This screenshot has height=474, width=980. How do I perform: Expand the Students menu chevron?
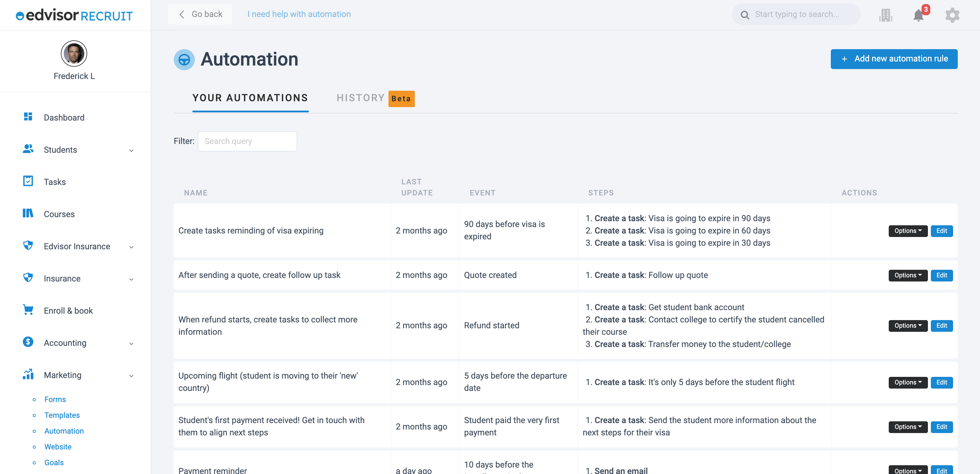(131, 151)
